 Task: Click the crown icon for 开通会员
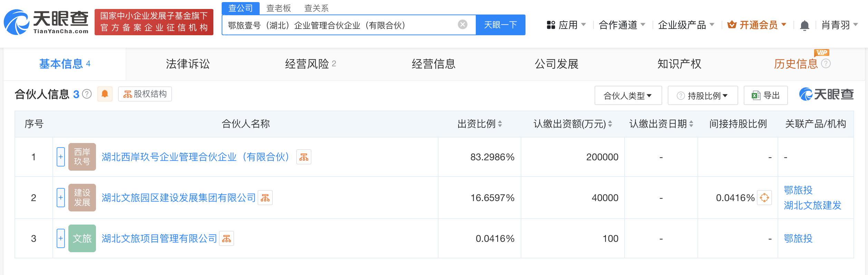(732, 25)
